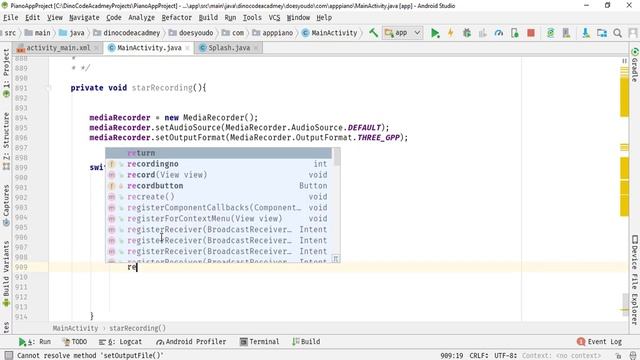Open the Run tool window

pyautogui.click(x=35, y=342)
